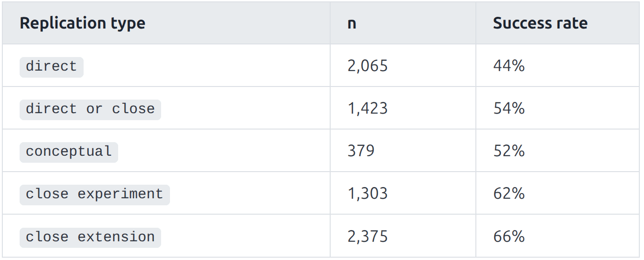
Task: Click the 2,375 cell value
Action: pyautogui.click(x=368, y=237)
